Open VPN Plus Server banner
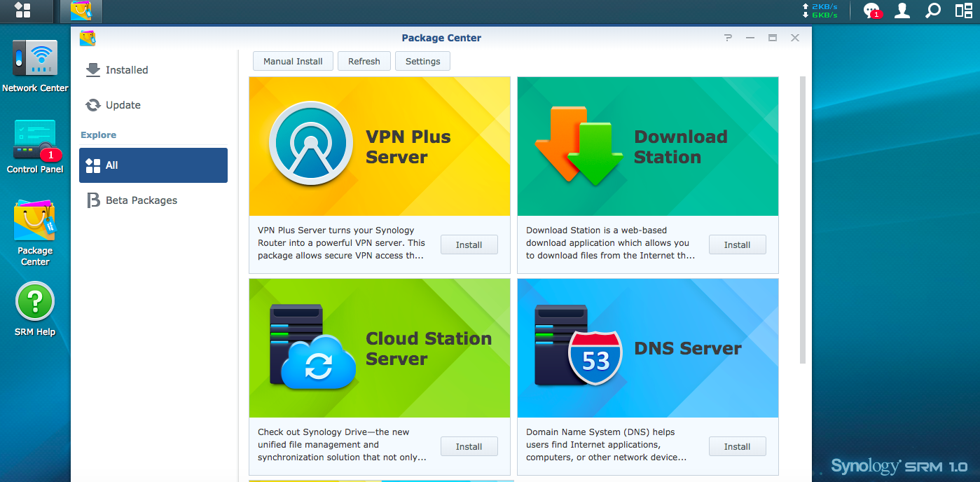 coord(380,146)
